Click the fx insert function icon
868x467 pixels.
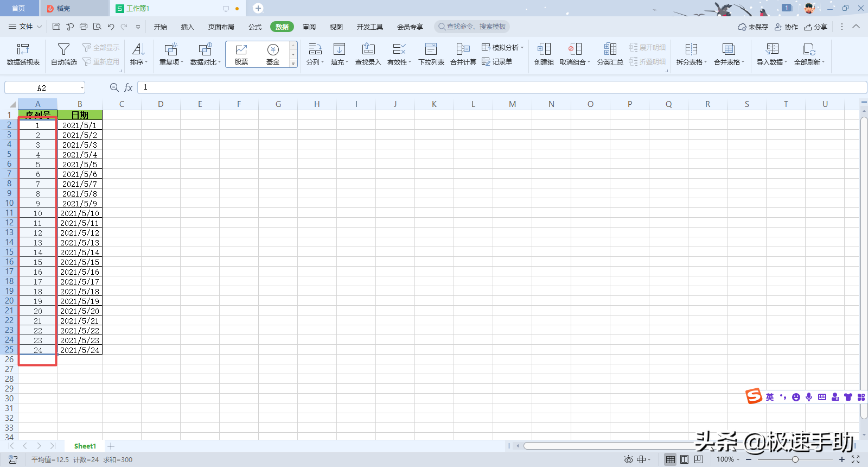point(129,87)
